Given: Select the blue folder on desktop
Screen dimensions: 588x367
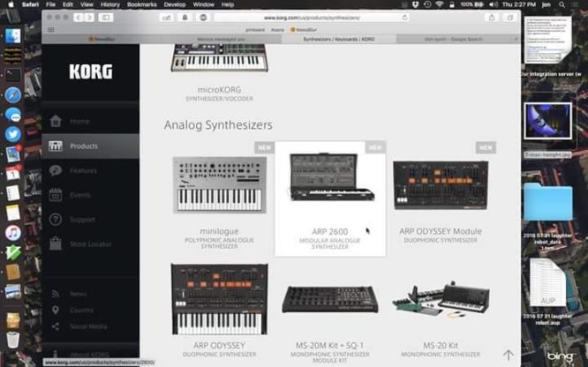Looking at the screenshot, I should (548, 202).
